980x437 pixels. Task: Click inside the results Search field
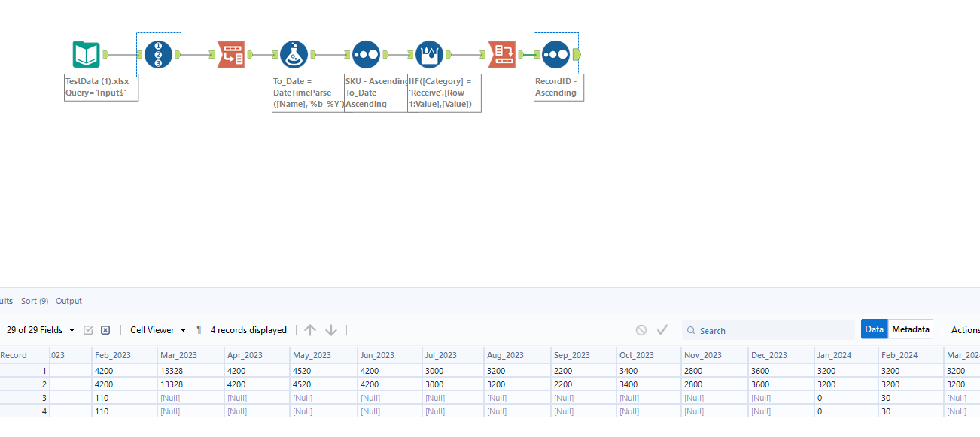coord(768,330)
